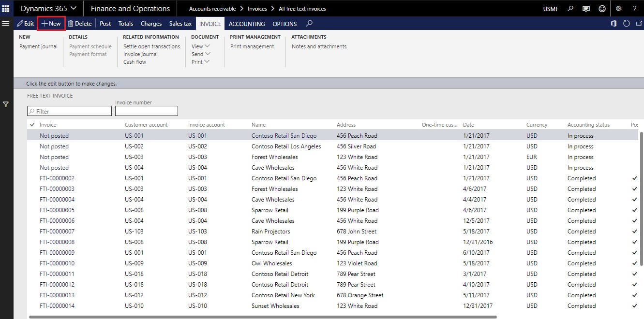The width and height of the screenshot is (644, 319).
Task: Check the Posted mark for FTI-00000009
Action: (x=634, y=252)
